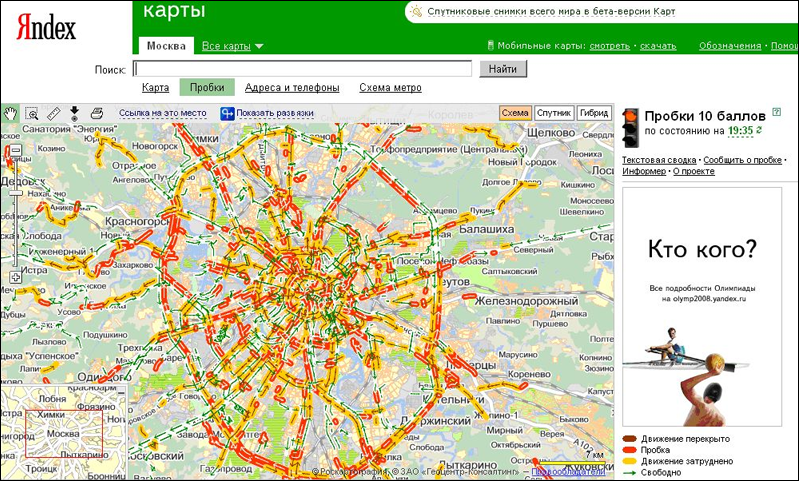Click into the Поиск search field
The height and width of the screenshot is (481, 799).
pyautogui.click(x=302, y=69)
